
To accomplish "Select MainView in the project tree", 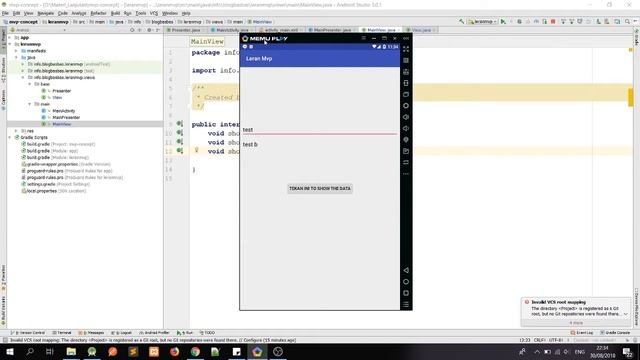I will click(62, 124).
